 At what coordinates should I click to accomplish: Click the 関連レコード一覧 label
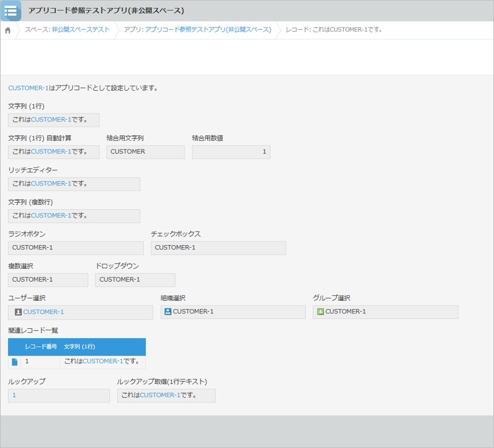click(x=33, y=331)
